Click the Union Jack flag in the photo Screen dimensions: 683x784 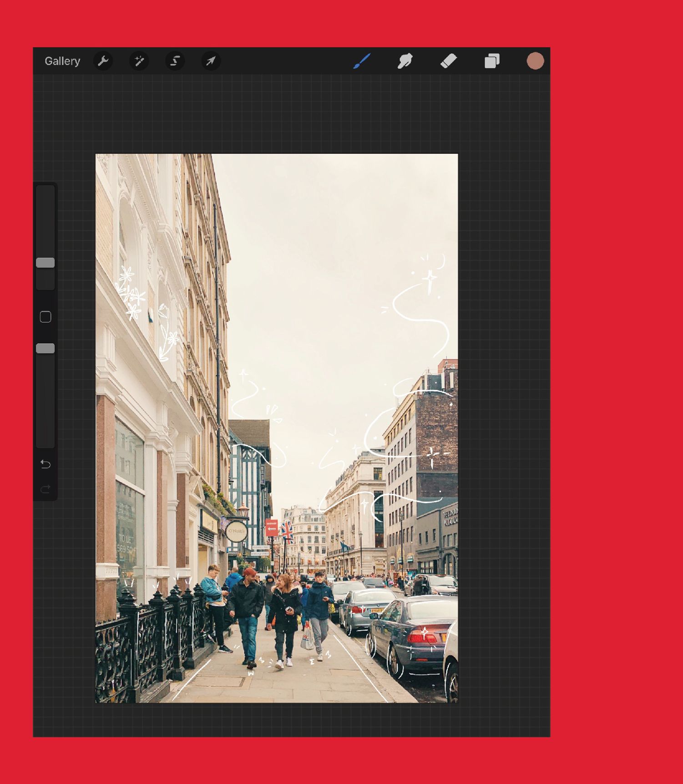point(287,532)
